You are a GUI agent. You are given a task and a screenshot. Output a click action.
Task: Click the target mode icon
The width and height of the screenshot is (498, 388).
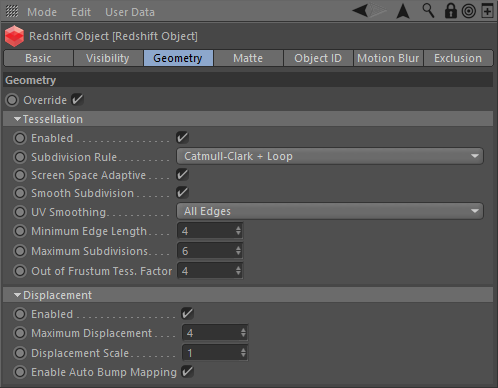coord(469,11)
